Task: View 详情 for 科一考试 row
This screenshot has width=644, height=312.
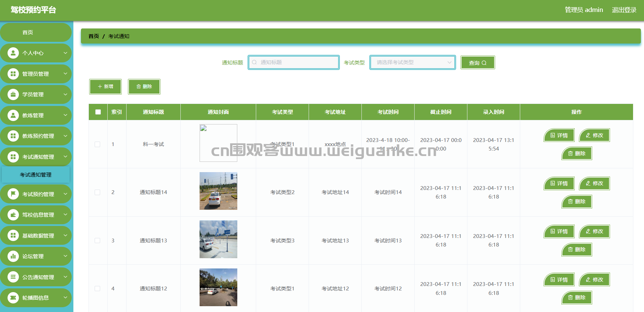Action: click(x=559, y=135)
